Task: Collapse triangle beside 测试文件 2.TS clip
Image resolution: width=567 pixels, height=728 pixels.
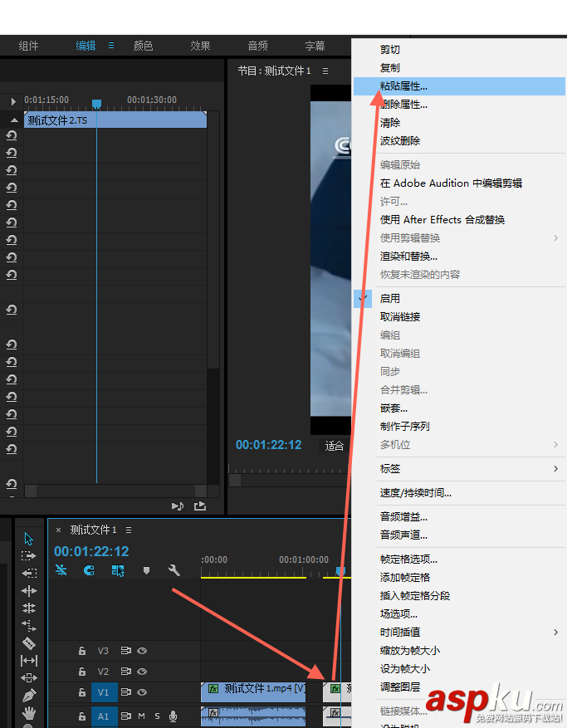Action: click(14, 120)
